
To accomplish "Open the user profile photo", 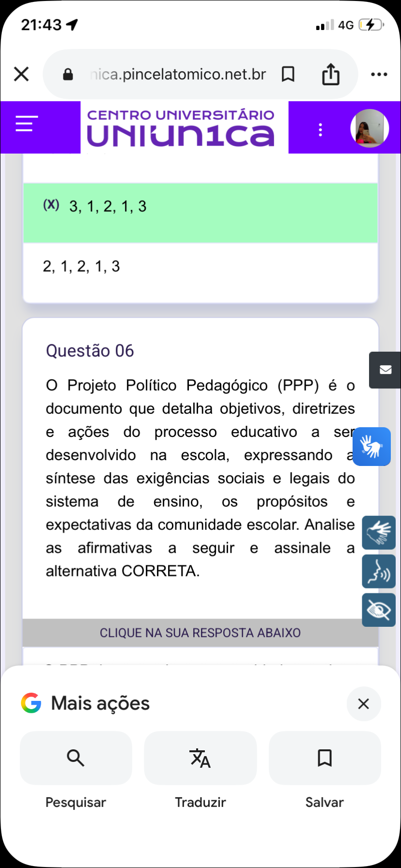I will tap(370, 128).
